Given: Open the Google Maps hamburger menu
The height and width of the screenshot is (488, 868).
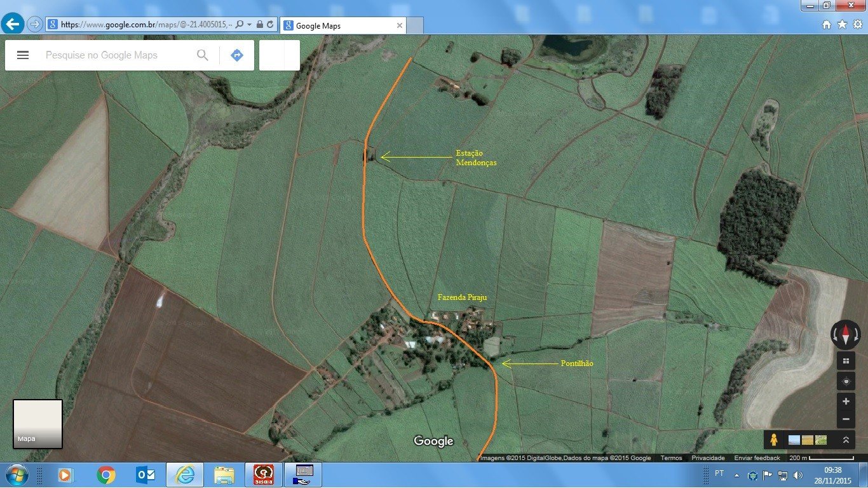Looking at the screenshot, I should pyautogui.click(x=23, y=55).
